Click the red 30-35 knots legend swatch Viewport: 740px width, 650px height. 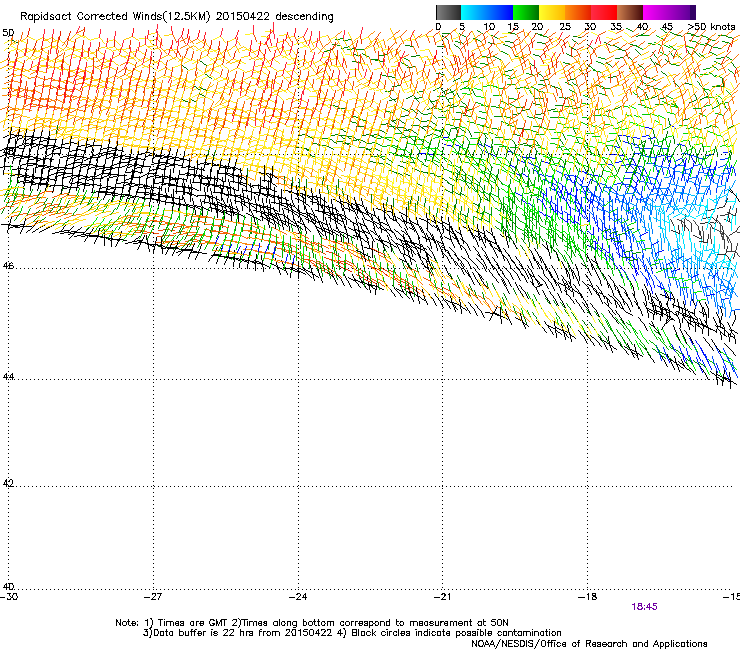pyautogui.click(x=604, y=12)
